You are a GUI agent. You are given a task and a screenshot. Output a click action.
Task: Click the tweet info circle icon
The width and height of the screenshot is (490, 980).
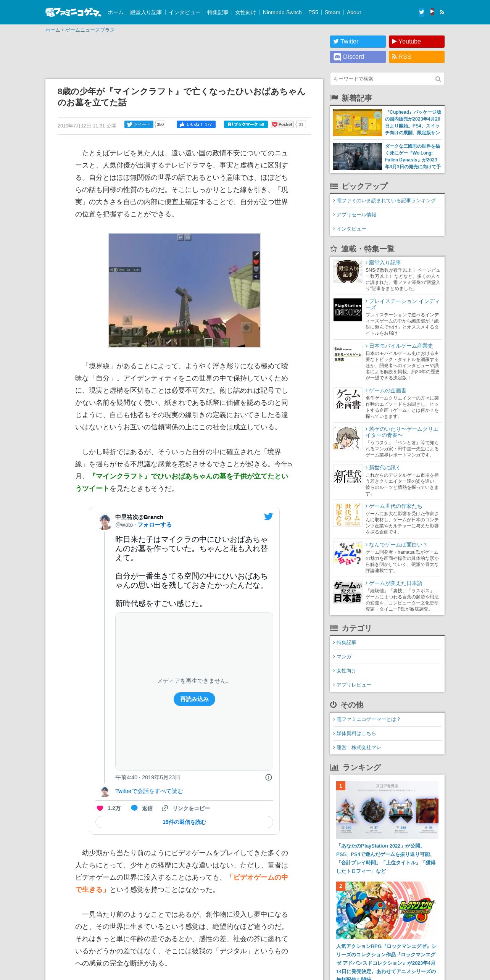pos(269,777)
